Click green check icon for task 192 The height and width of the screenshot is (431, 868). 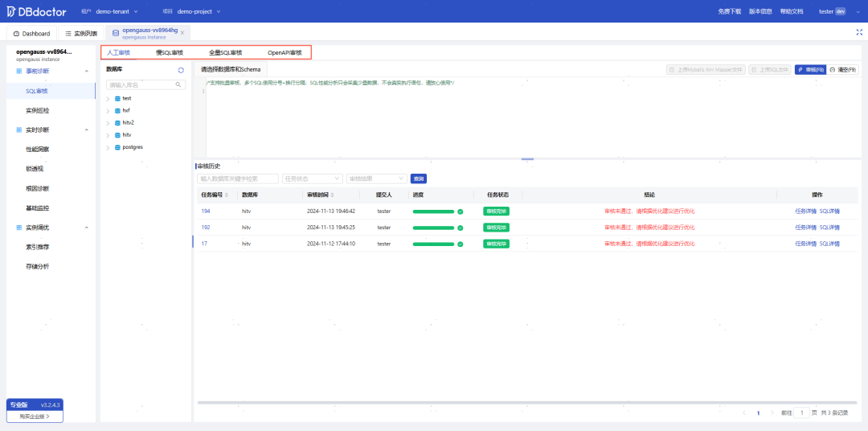[x=460, y=227]
